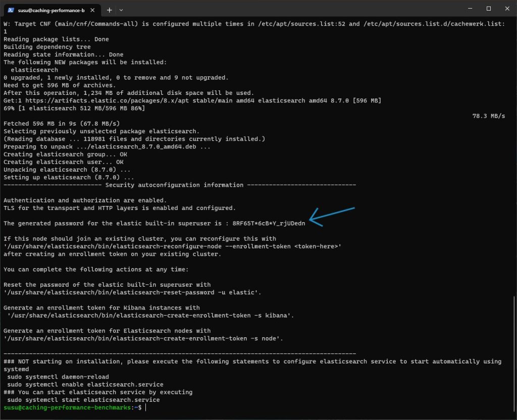Expand the new tab profile dropdown
Viewport: 517px width, 420px height.
pos(121,10)
